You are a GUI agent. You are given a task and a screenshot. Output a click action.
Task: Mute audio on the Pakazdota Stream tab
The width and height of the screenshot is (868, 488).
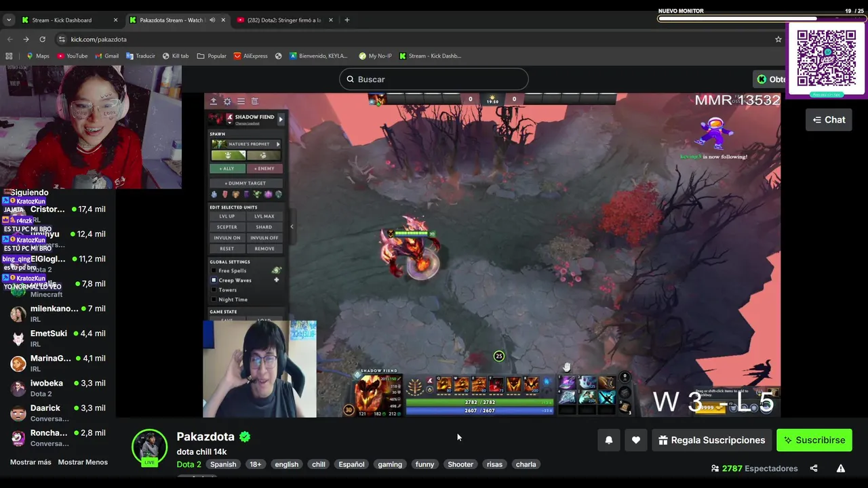click(212, 20)
